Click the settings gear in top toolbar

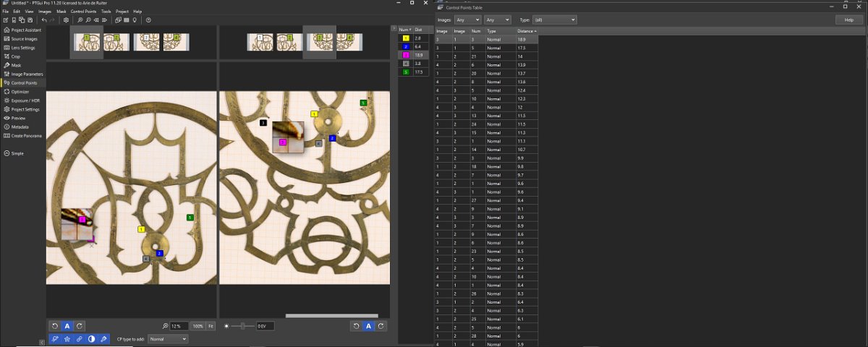(x=66, y=20)
